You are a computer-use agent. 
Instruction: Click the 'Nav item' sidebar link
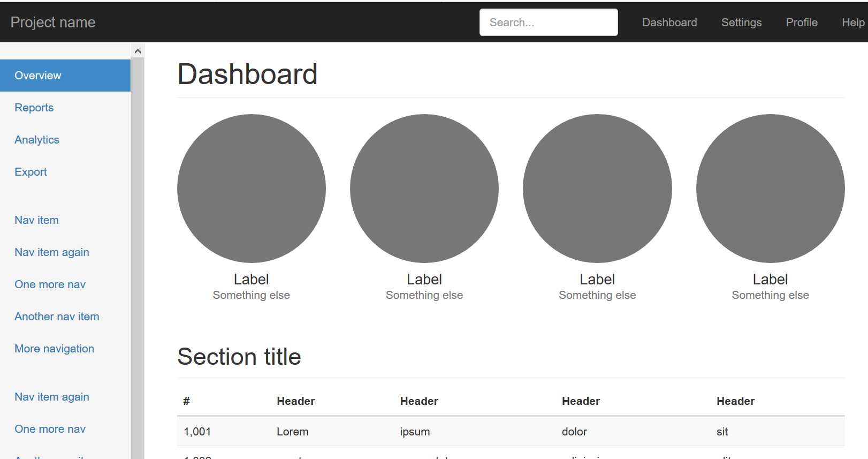(x=37, y=220)
